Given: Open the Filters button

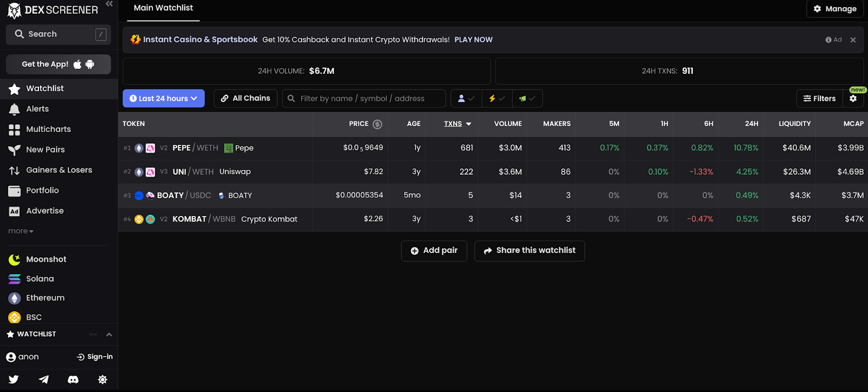Looking at the screenshot, I should [820, 98].
